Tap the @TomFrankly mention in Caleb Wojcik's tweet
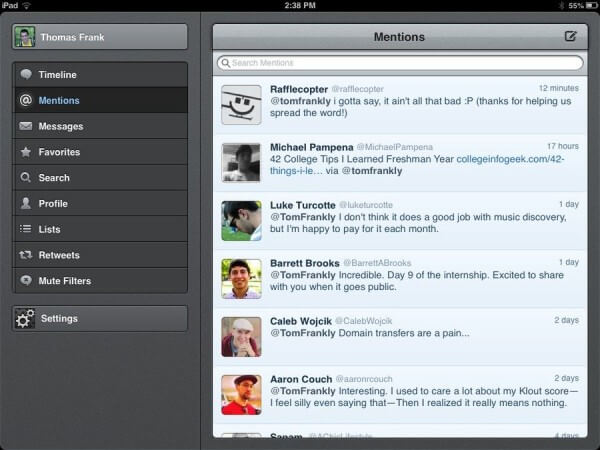Image resolution: width=600 pixels, height=450 pixels. 303,333
